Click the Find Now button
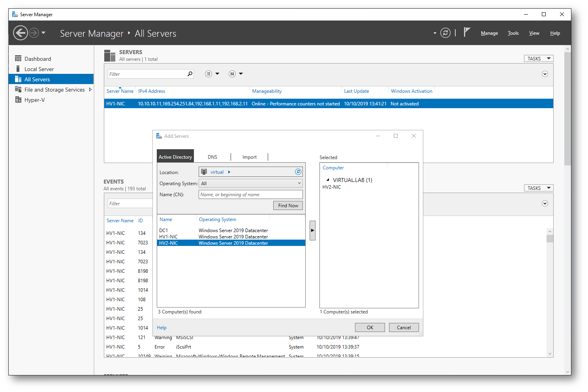This screenshot has height=392, width=588. [x=288, y=206]
